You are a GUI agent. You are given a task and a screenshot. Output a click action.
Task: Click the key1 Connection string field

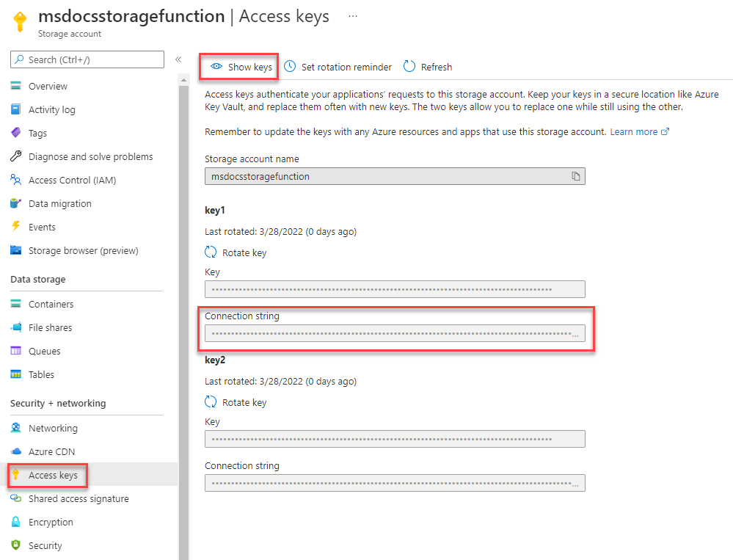coord(389,334)
